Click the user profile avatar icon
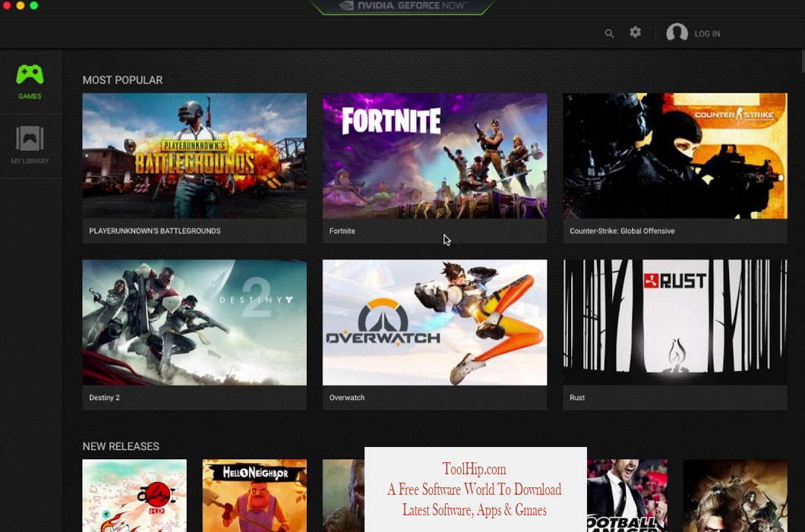Image resolution: width=805 pixels, height=532 pixels. coord(677,33)
